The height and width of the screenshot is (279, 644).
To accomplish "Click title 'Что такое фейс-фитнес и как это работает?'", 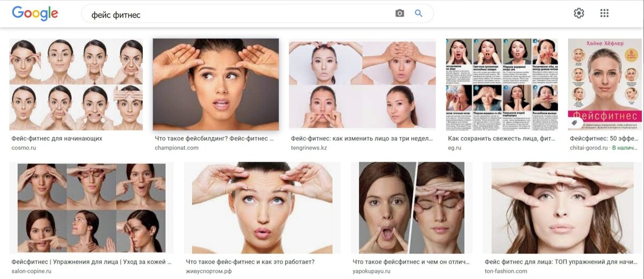I will [x=250, y=262].
